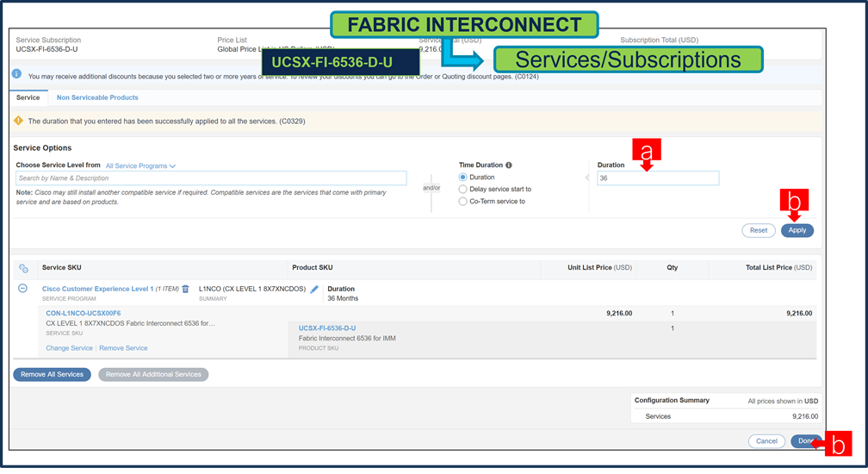Delete Cisco Customer Experience Level 1 with trash icon
The height and width of the screenshot is (474, 868).
[x=185, y=289]
